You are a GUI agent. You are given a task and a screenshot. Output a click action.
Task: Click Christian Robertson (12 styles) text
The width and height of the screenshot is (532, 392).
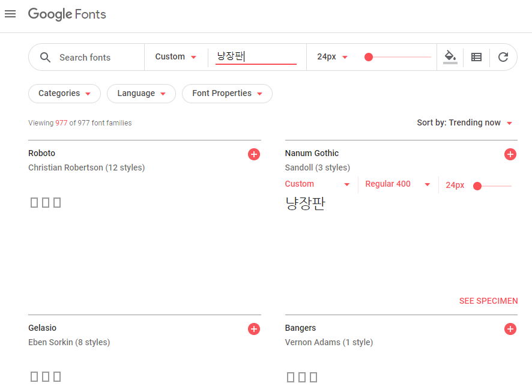pyautogui.click(x=86, y=168)
